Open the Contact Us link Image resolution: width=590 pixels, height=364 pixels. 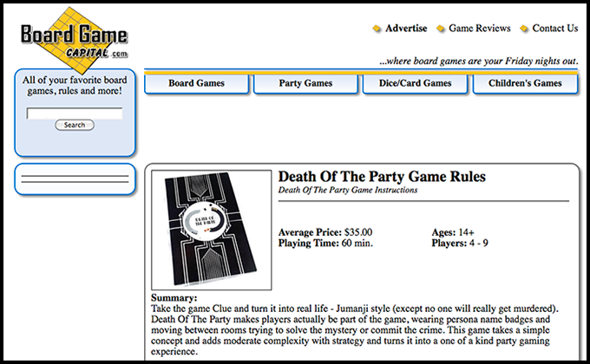(555, 29)
